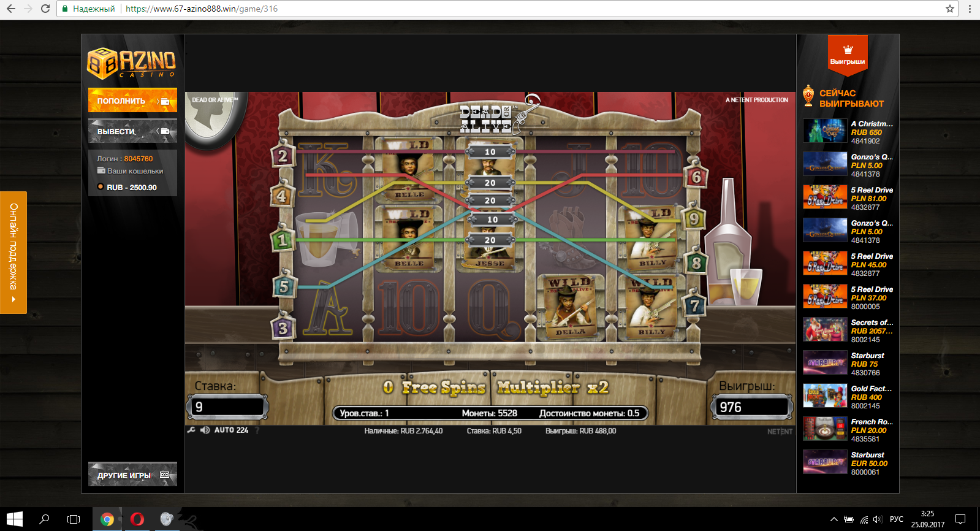Open the game help question mark
980x531 pixels.
[257, 430]
